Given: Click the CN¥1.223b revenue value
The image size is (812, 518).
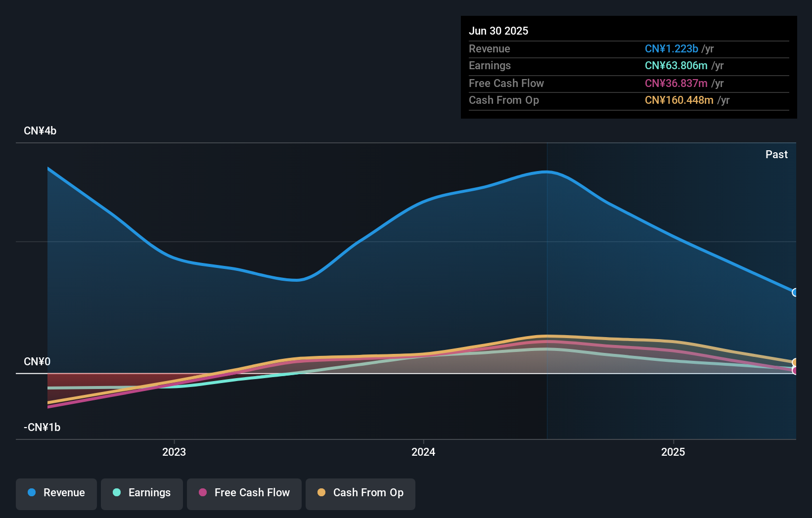Looking at the screenshot, I should click(672, 48).
